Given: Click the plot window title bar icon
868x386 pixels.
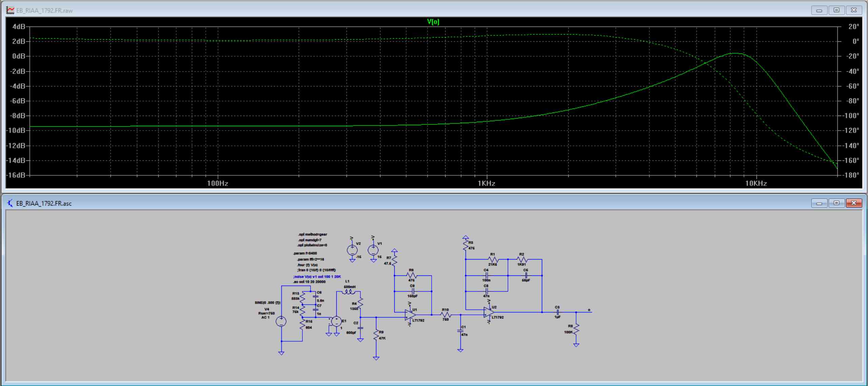Looking at the screenshot, I should coord(10,10).
